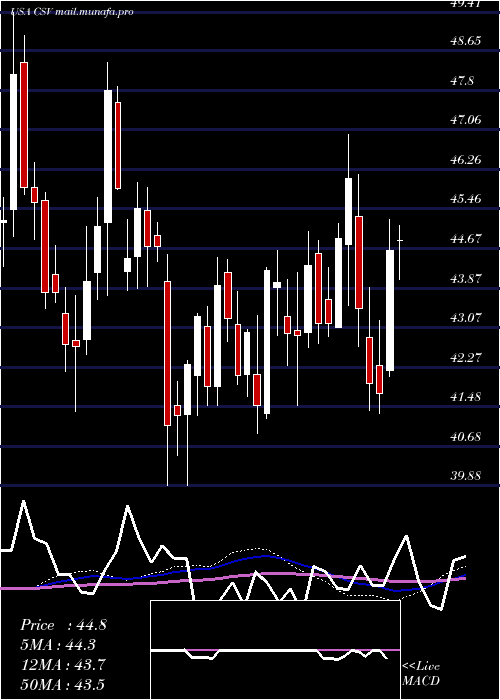Click the 46.26 price axis label

466,159
